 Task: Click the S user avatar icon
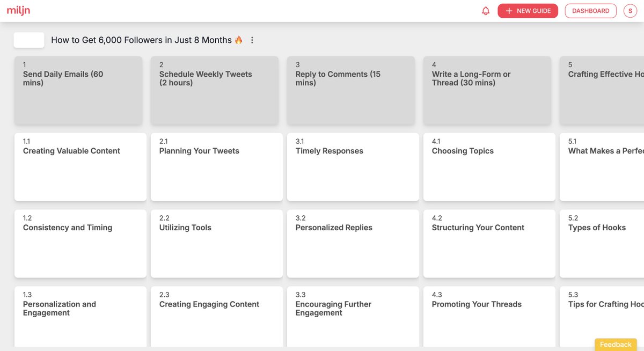tap(630, 11)
